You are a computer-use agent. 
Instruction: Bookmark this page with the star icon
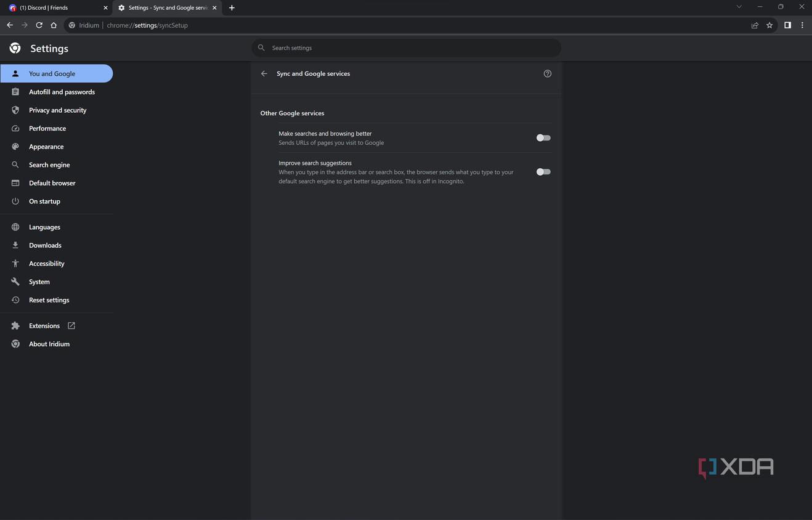coord(769,25)
